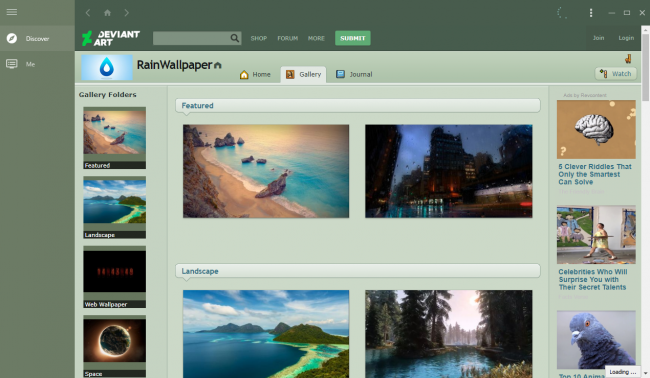Open the Featured gallery folder thumbnail
The image size is (650, 378).
click(x=114, y=138)
